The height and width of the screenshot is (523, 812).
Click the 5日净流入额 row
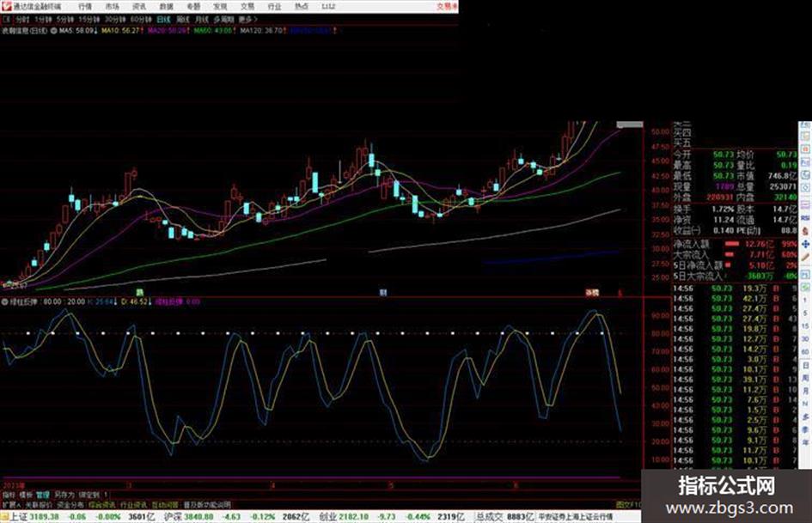click(x=735, y=265)
